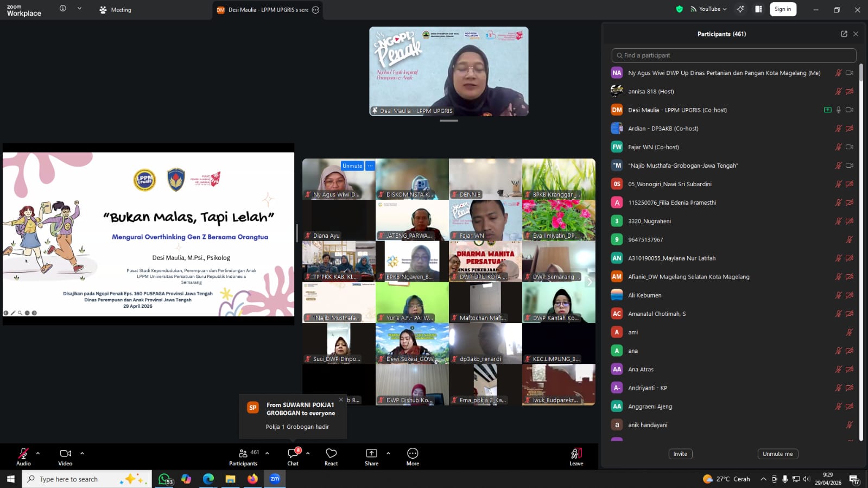
Task: Pop out the Participants panel
Action: coord(844,34)
